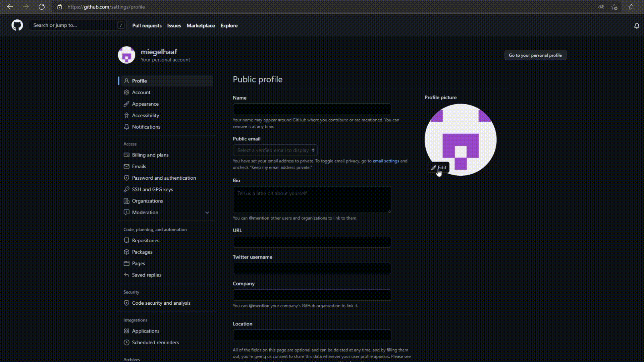
Task: Edit the profile picture
Action: click(439, 168)
